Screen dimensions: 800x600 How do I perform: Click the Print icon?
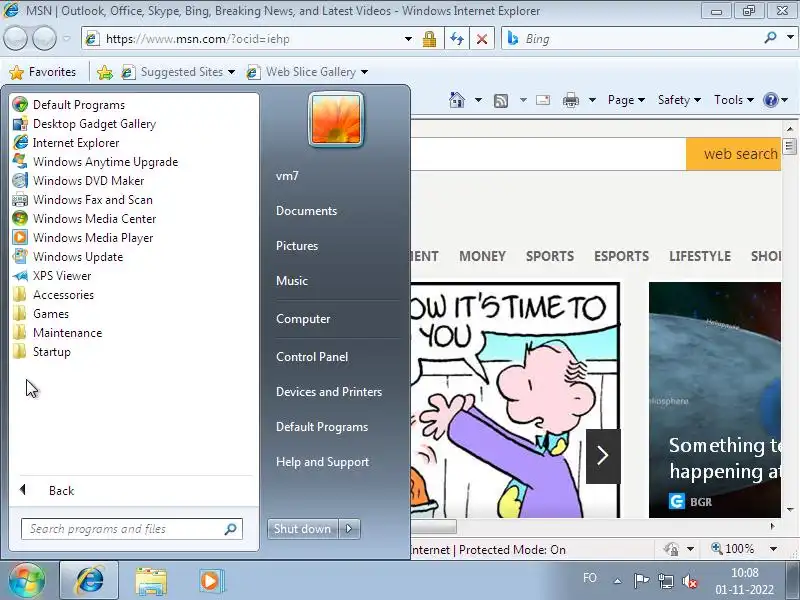coord(570,100)
